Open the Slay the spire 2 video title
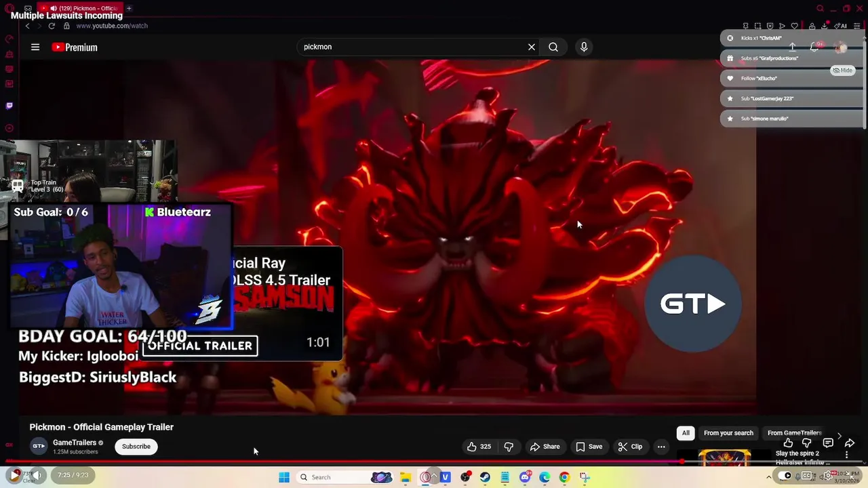Screen dimensions: 868x488 [x=803, y=458]
